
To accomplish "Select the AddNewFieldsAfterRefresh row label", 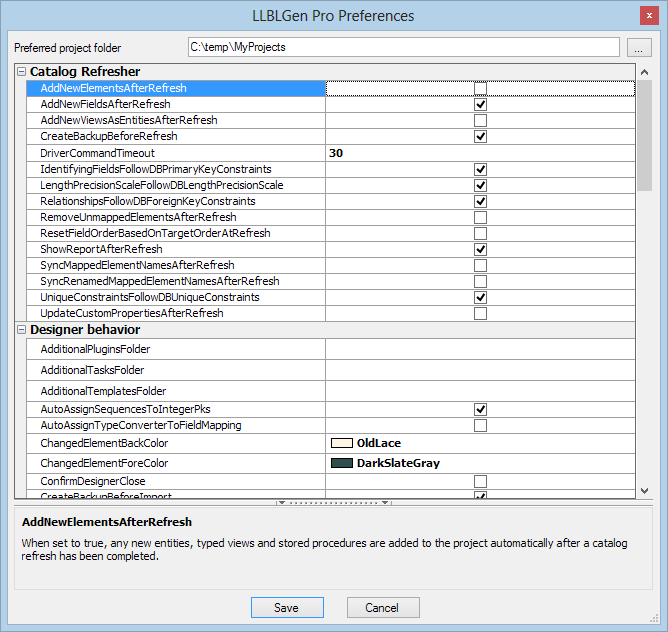I will [x=105, y=104].
